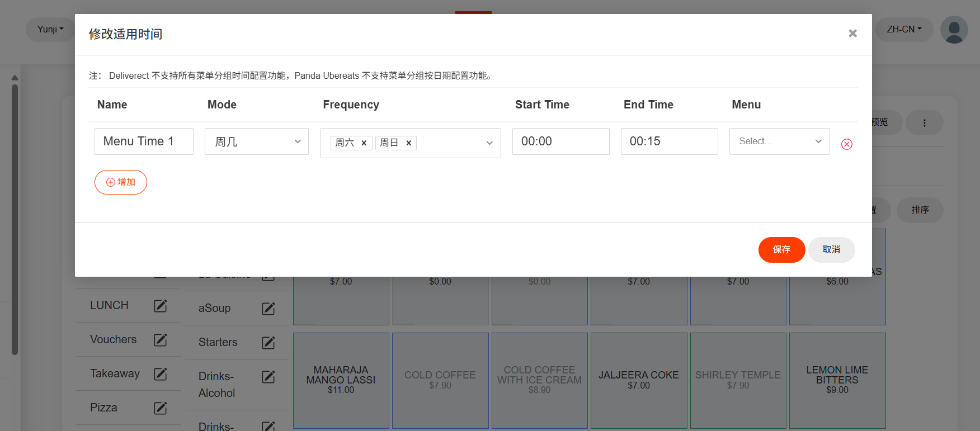
Task: Cancel with the 取消 button
Action: (x=831, y=249)
